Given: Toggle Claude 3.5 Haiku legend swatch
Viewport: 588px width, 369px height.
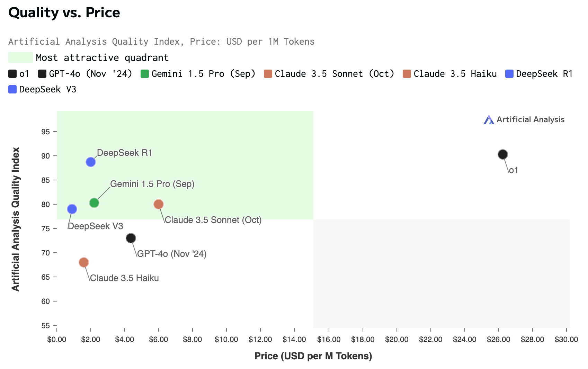Looking at the screenshot, I should pyautogui.click(x=407, y=74).
